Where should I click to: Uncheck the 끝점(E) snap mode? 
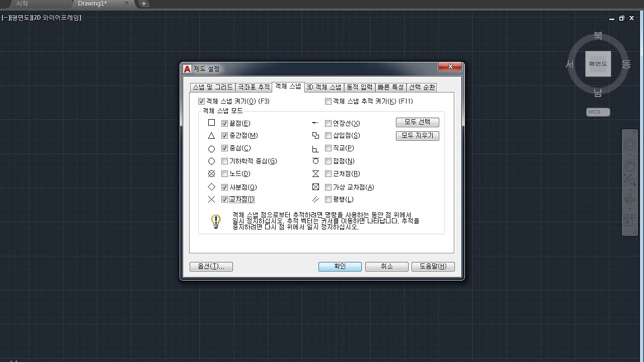(x=225, y=123)
